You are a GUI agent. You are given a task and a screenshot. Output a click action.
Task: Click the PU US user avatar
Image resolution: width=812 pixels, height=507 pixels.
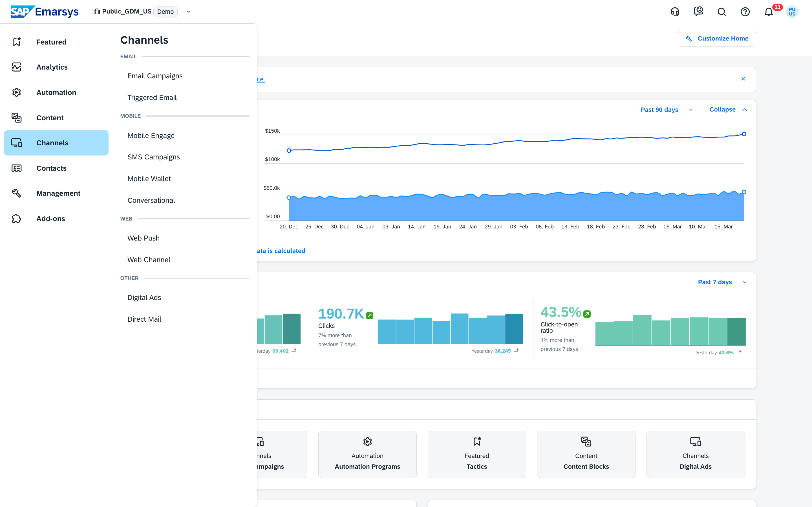pyautogui.click(x=792, y=12)
